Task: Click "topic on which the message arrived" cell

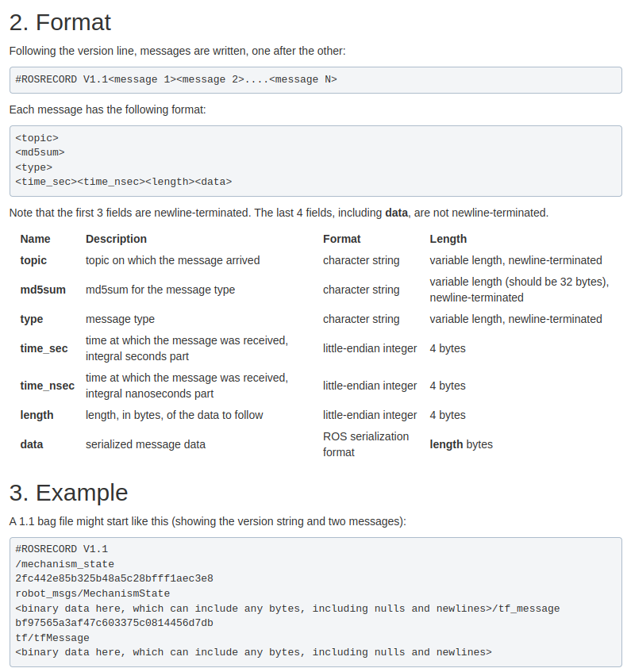Action: (x=172, y=260)
